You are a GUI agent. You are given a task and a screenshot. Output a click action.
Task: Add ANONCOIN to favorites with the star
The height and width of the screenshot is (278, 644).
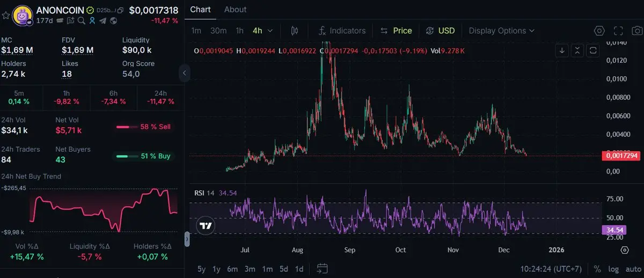6,15
